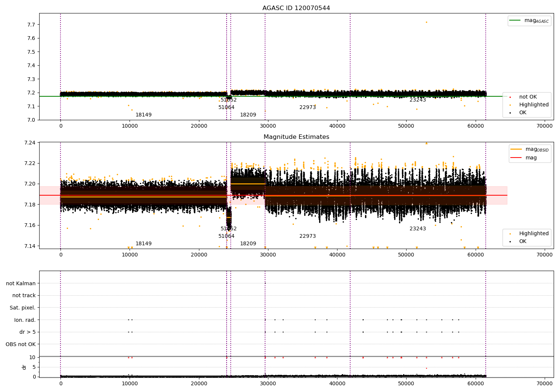
Task: Click the 7.3 y-axis tick label
Action: (x=31, y=79)
